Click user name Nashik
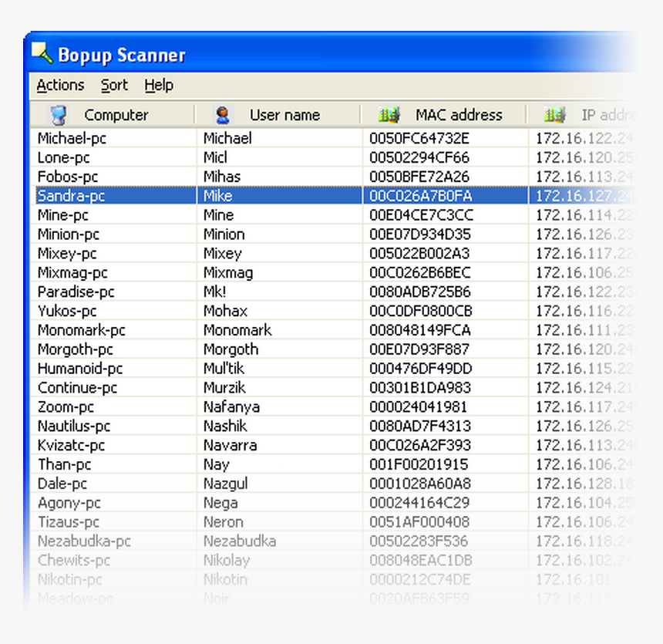The image size is (663, 644). (x=225, y=426)
